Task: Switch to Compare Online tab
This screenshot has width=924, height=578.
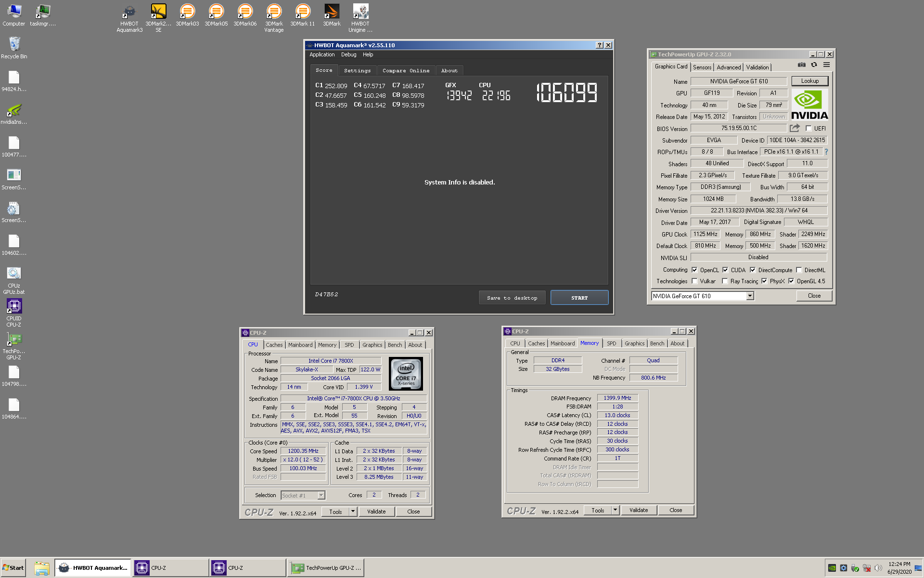Action: pos(406,71)
